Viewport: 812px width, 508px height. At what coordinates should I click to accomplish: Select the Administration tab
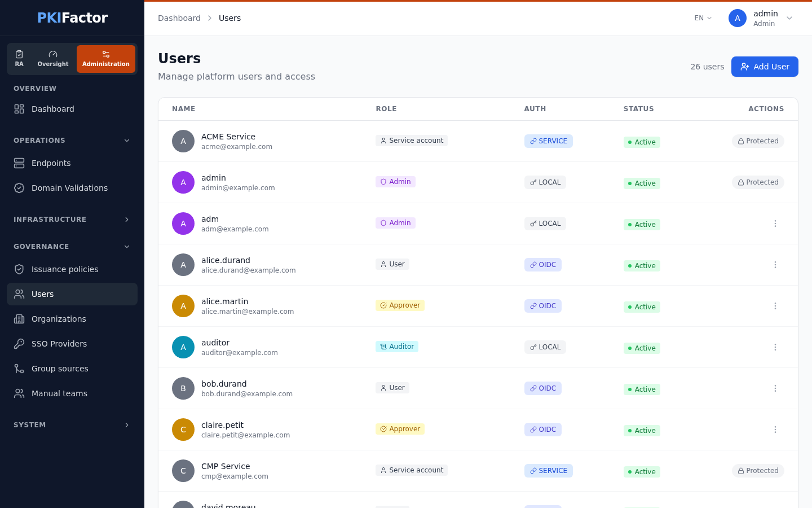pyautogui.click(x=106, y=59)
